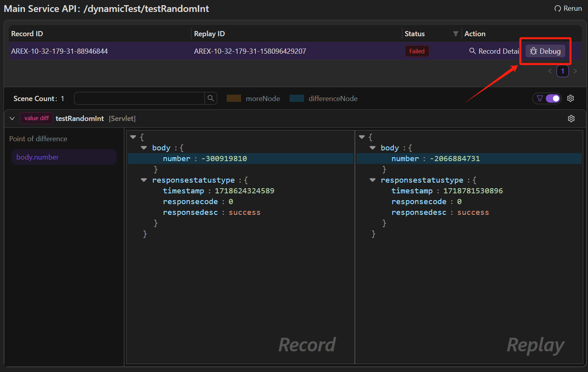Screen dimensions: 588x372
Task: Click responsecode value in Replay pane
Action: point(459,201)
